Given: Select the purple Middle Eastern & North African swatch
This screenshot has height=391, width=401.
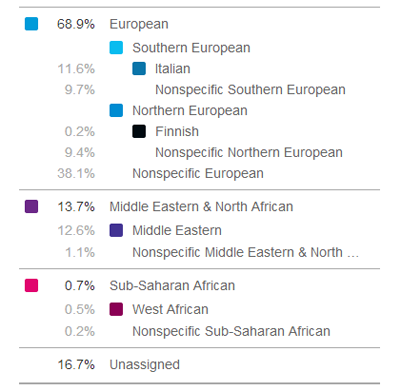Looking at the screenshot, I should (x=31, y=206).
